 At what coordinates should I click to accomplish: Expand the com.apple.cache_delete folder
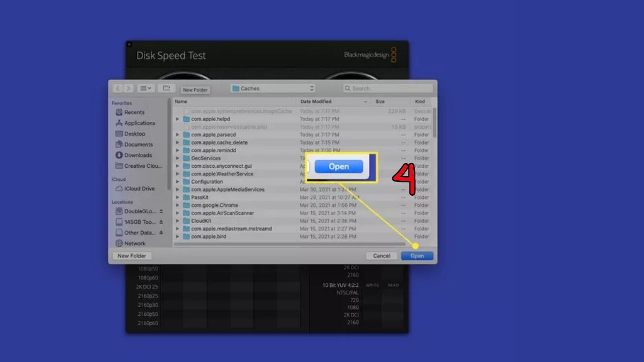click(178, 143)
